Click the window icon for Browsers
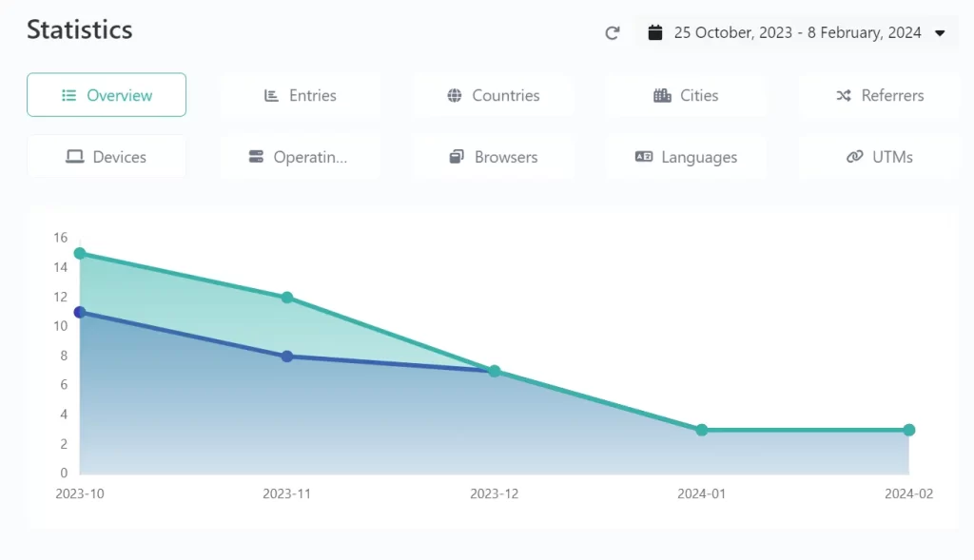This screenshot has width=974, height=560. (457, 157)
